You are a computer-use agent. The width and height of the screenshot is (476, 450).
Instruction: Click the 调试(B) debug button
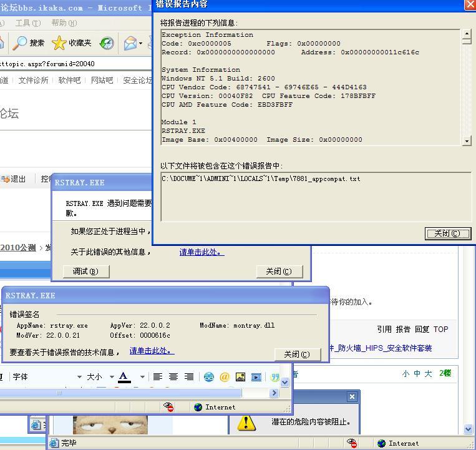coord(86,271)
